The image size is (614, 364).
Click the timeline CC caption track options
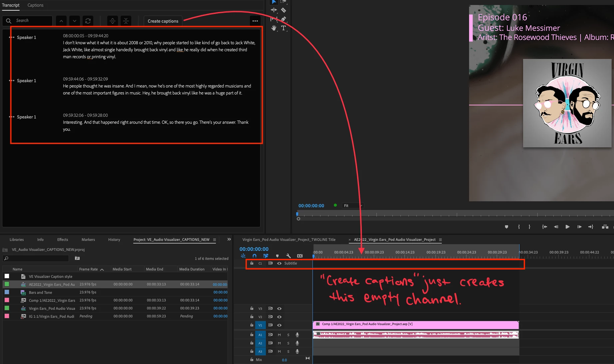(x=300, y=256)
